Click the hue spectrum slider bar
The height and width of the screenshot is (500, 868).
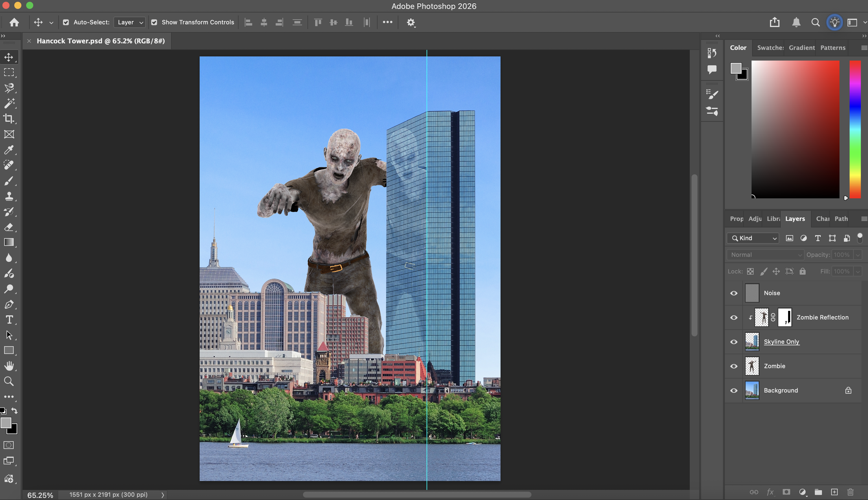[x=855, y=129]
